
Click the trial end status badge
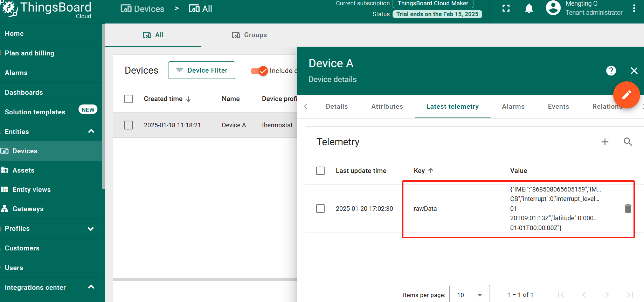437,14
